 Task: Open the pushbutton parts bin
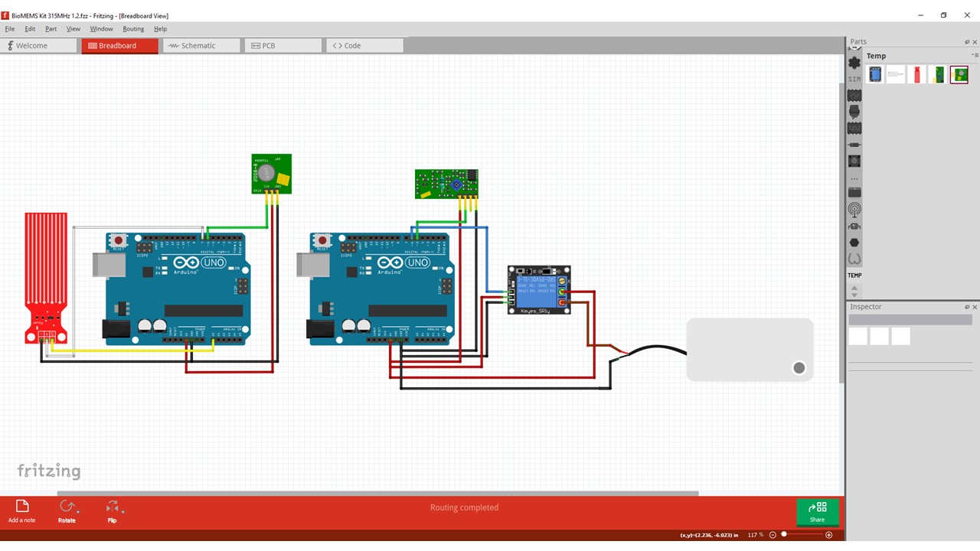click(854, 161)
